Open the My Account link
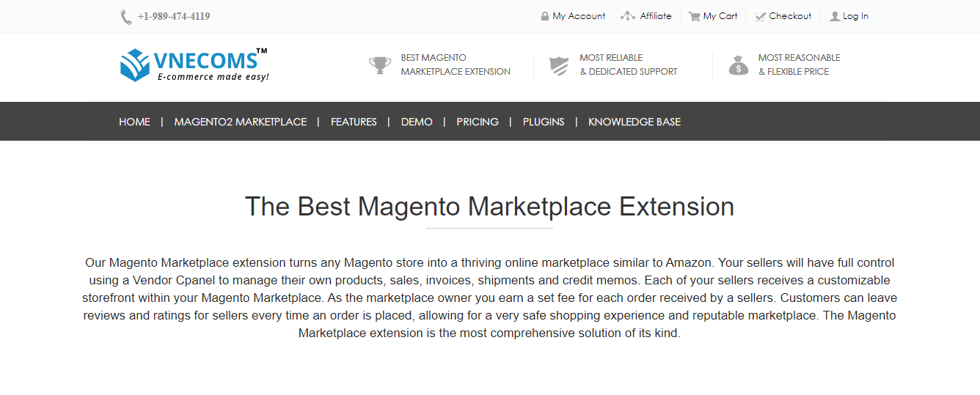980x395 pixels. tap(579, 16)
